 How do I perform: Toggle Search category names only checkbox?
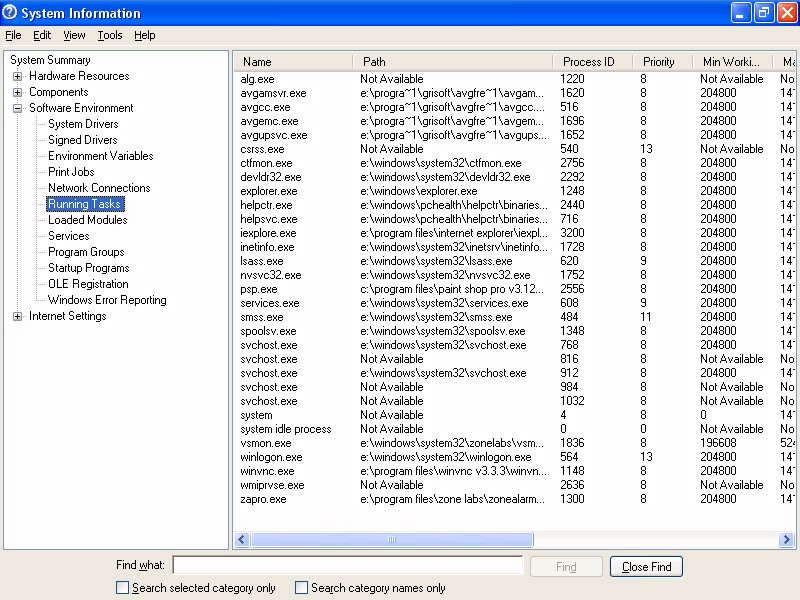click(301, 588)
